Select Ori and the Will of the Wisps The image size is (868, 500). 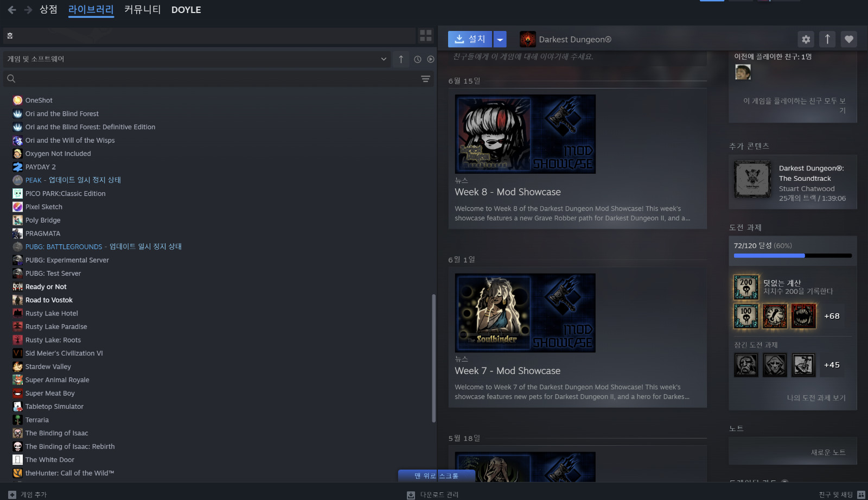tap(70, 141)
